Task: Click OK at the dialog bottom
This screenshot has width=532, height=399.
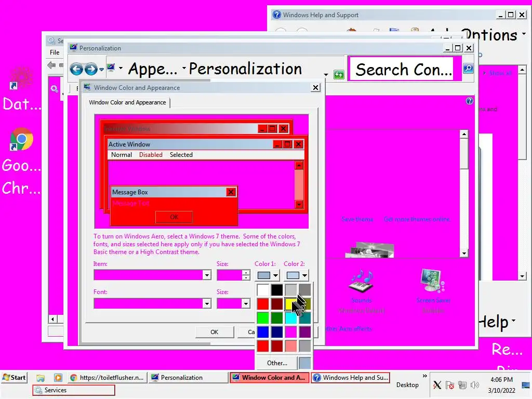Action: pos(215,332)
